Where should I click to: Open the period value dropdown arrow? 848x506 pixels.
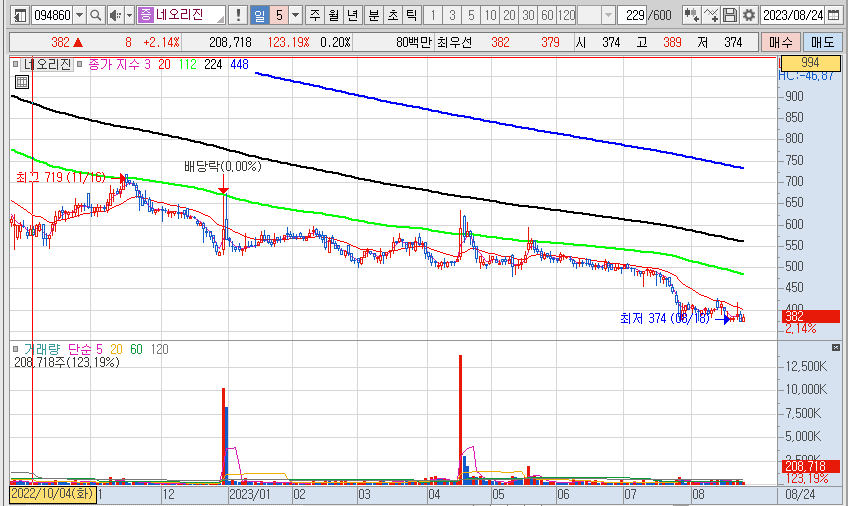coord(295,15)
